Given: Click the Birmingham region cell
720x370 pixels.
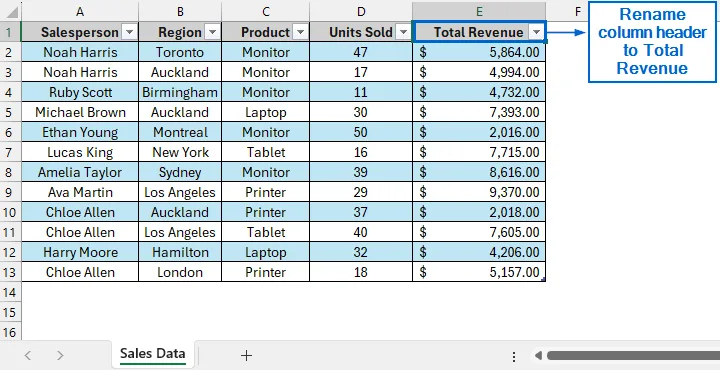Looking at the screenshot, I should point(180,92).
